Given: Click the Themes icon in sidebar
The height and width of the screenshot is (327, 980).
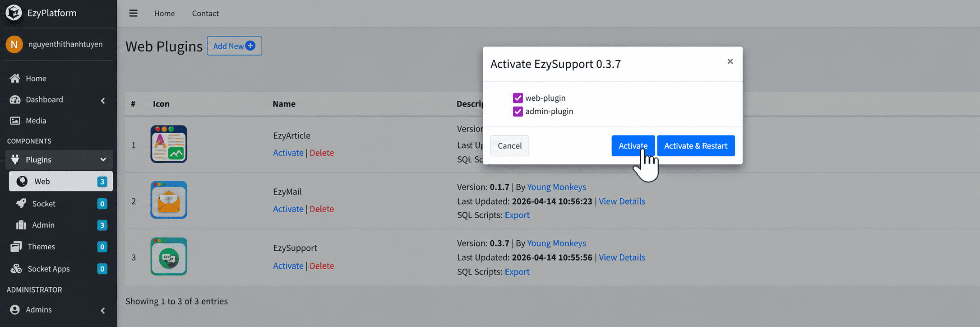Looking at the screenshot, I should pyautogui.click(x=16, y=247).
